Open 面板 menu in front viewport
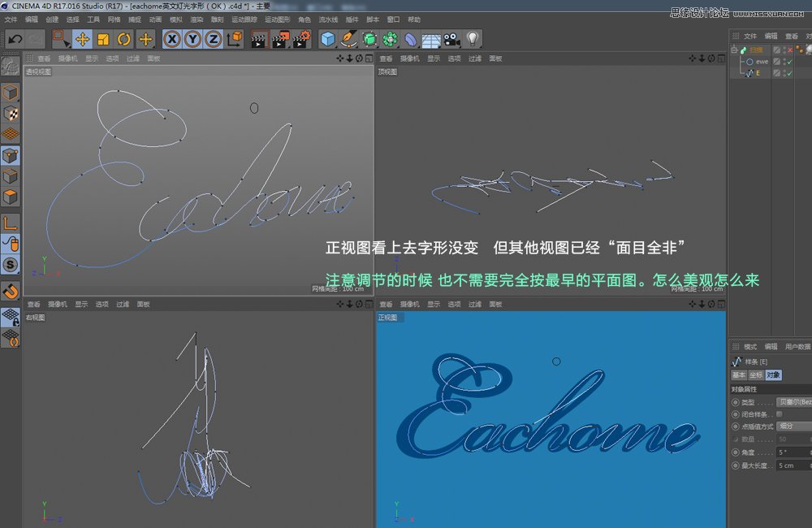The image size is (812, 528). (495, 304)
